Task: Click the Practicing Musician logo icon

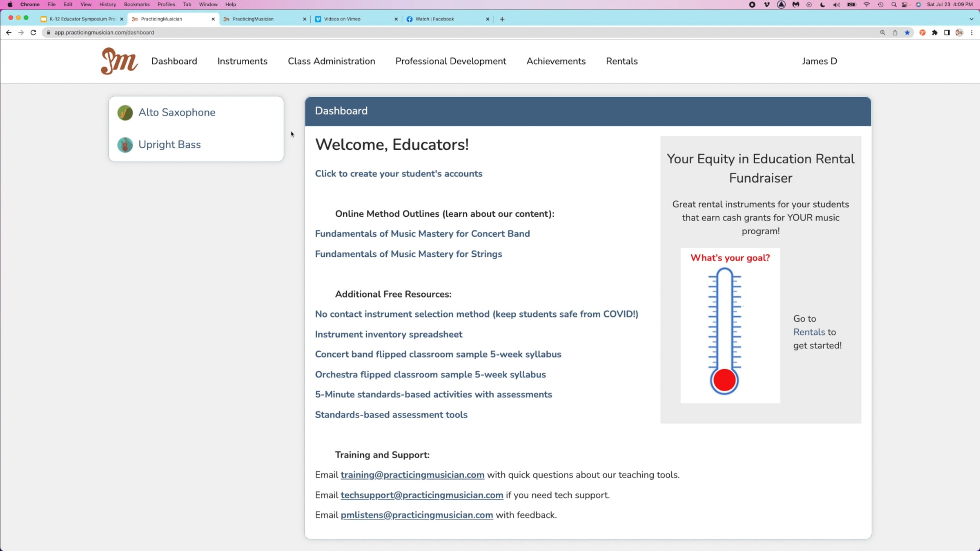Action: coord(119,61)
